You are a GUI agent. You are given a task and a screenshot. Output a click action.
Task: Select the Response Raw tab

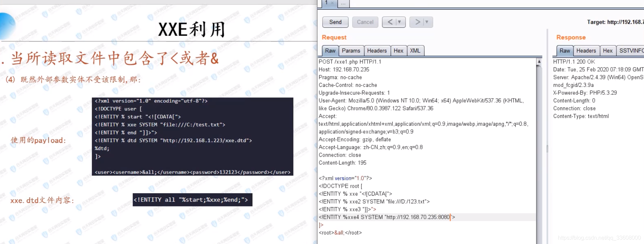[565, 51]
